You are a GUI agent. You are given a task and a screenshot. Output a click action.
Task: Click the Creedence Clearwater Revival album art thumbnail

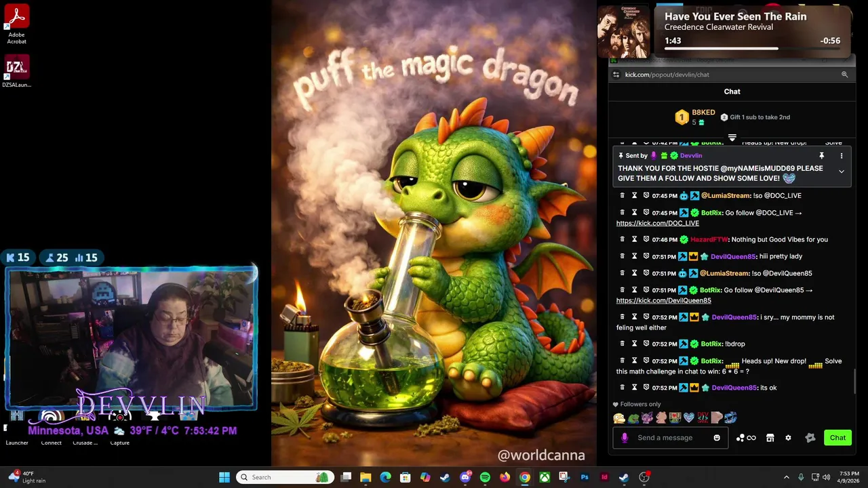pyautogui.click(x=623, y=30)
